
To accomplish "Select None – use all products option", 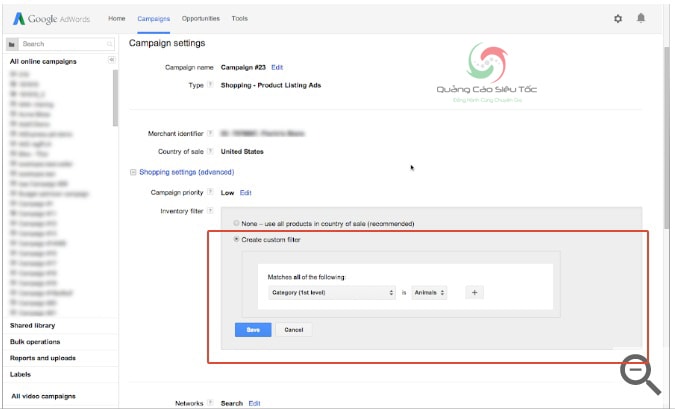I will click(236, 223).
